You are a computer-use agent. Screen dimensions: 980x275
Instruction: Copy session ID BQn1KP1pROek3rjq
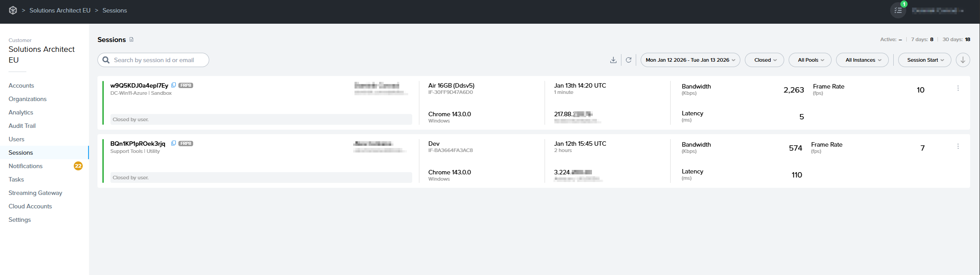pyautogui.click(x=173, y=143)
